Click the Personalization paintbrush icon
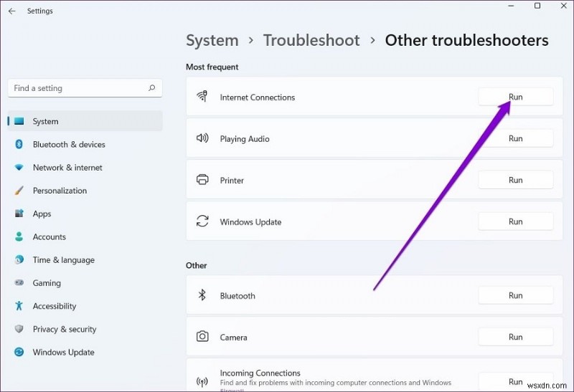The width and height of the screenshot is (574, 392). [x=19, y=191]
